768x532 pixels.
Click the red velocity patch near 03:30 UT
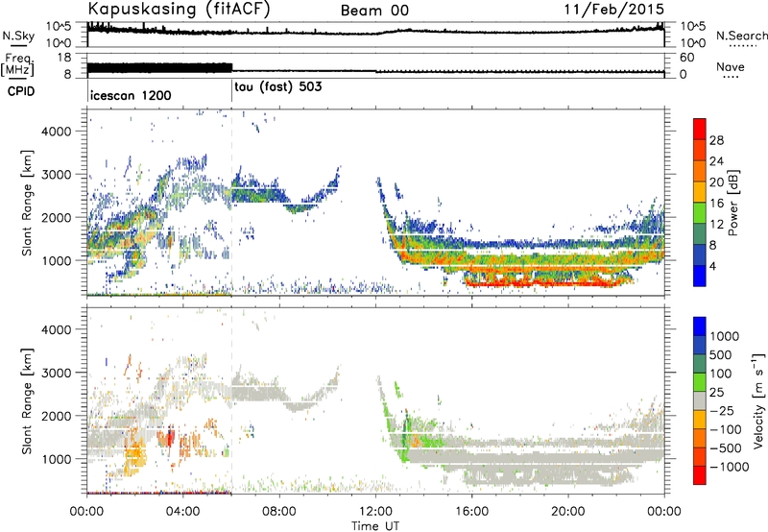[170, 437]
